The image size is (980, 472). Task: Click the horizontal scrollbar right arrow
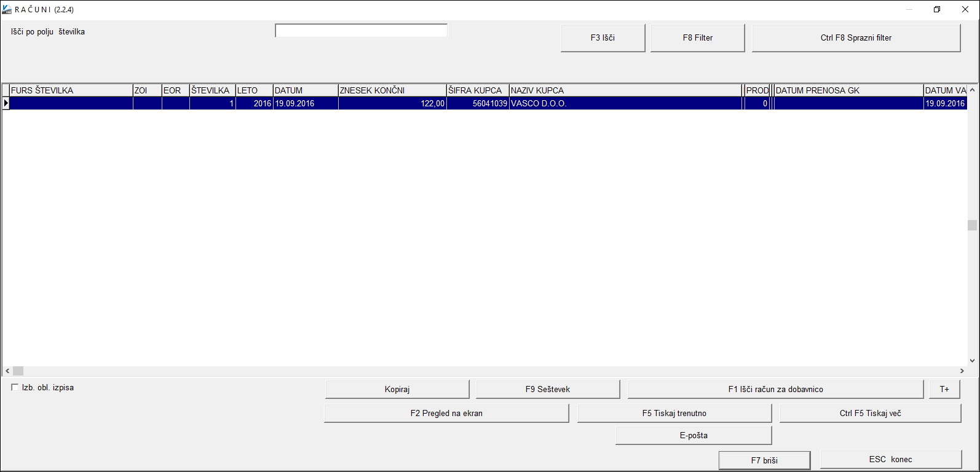962,371
